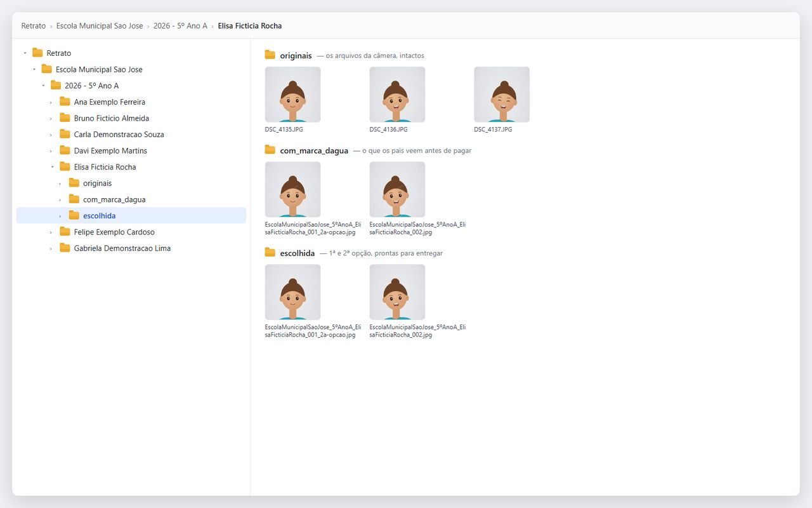Open DSC_4136.JPG thumbnail
Viewport: 812px width, 508px height.
[x=397, y=95]
